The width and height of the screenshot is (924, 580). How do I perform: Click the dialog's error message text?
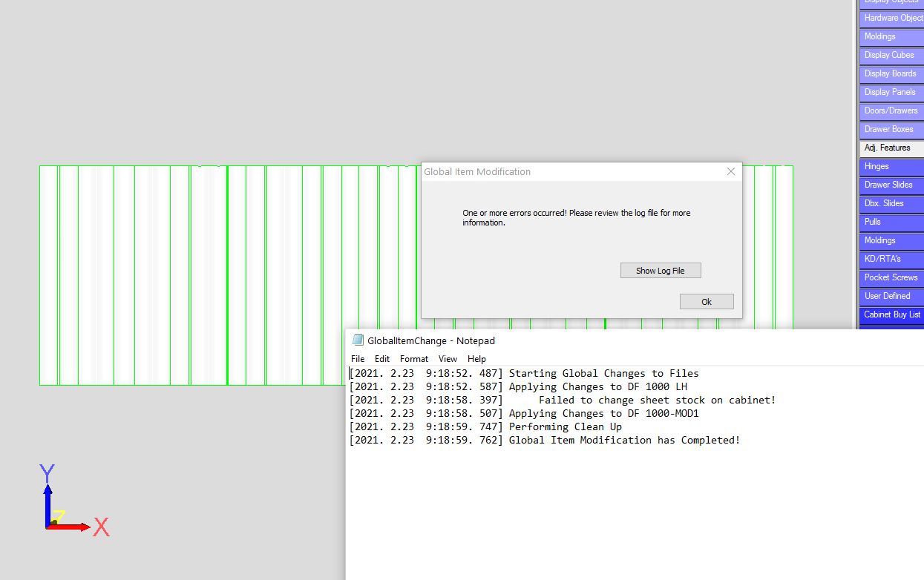[577, 218]
